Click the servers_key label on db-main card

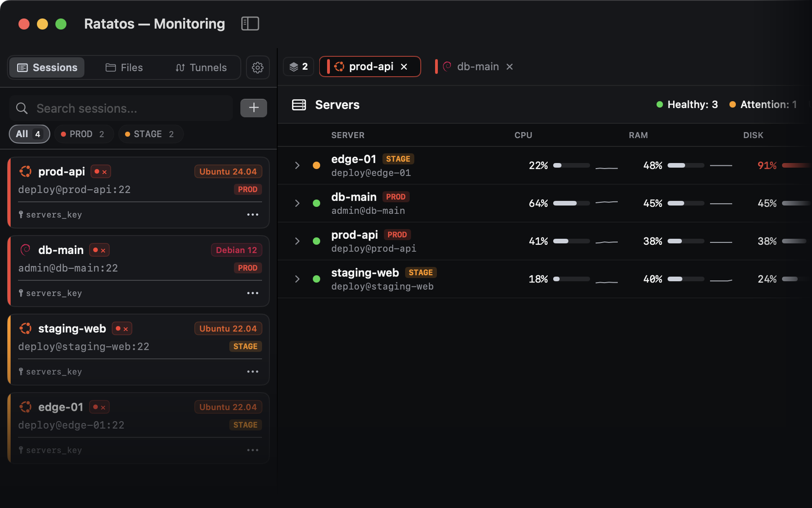click(54, 293)
